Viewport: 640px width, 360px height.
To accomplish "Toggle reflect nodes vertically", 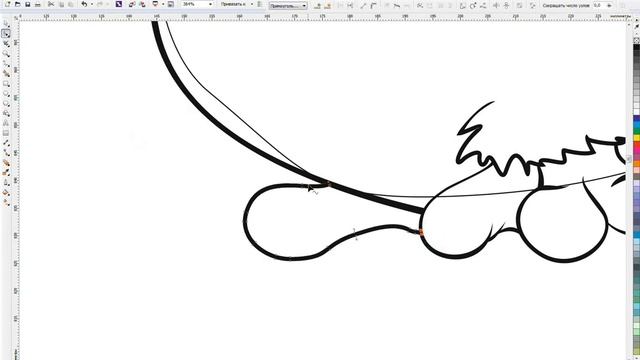I will pyautogui.click(x=507, y=6).
